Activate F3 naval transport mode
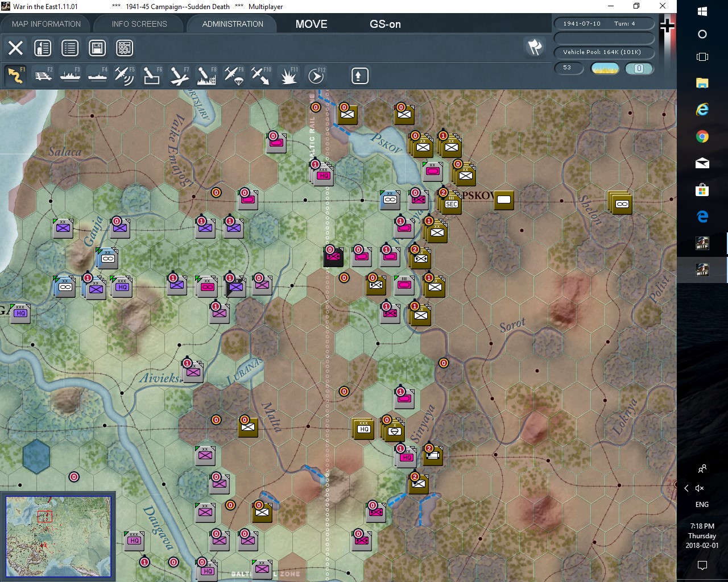The height and width of the screenshot is (582, 728). click(x=71, y=76)
